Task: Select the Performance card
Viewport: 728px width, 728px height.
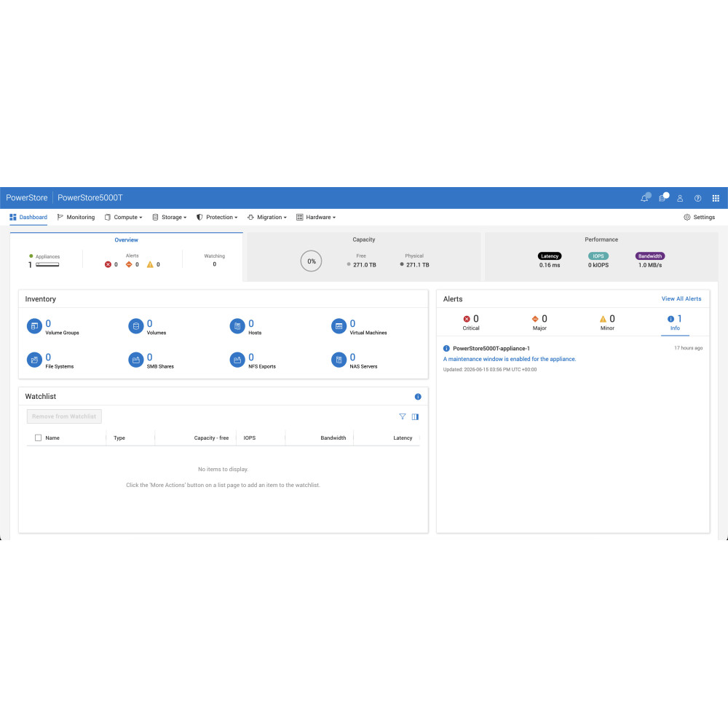Action: pos(601,257)
